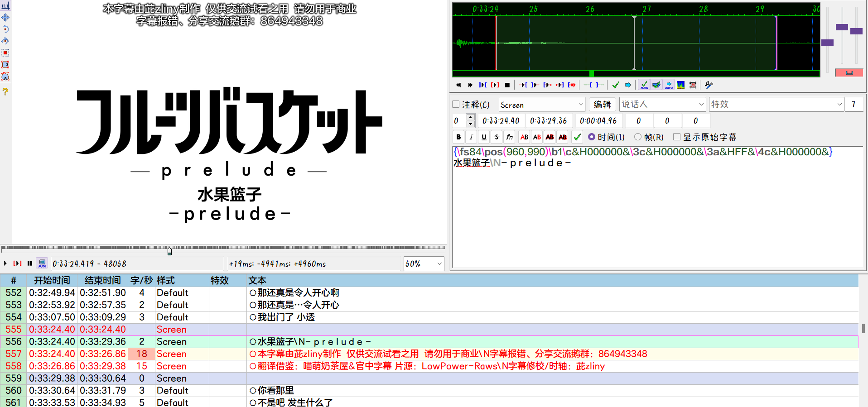Apply bold formatting to subtitle
Viewport: 868px width, 407px height.
(458, 137)
